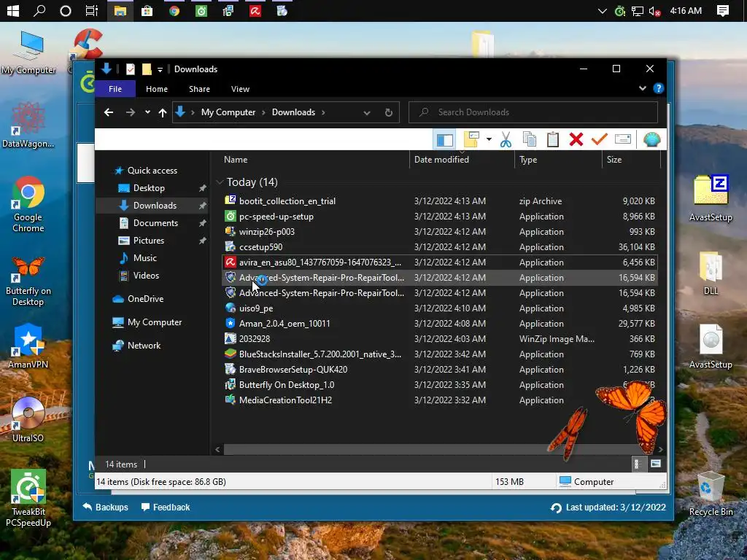Click the Properties quick access toolbar icon
Image resolution: width=747 pixels, height=560 pixels.
click(x=130, y=69)
